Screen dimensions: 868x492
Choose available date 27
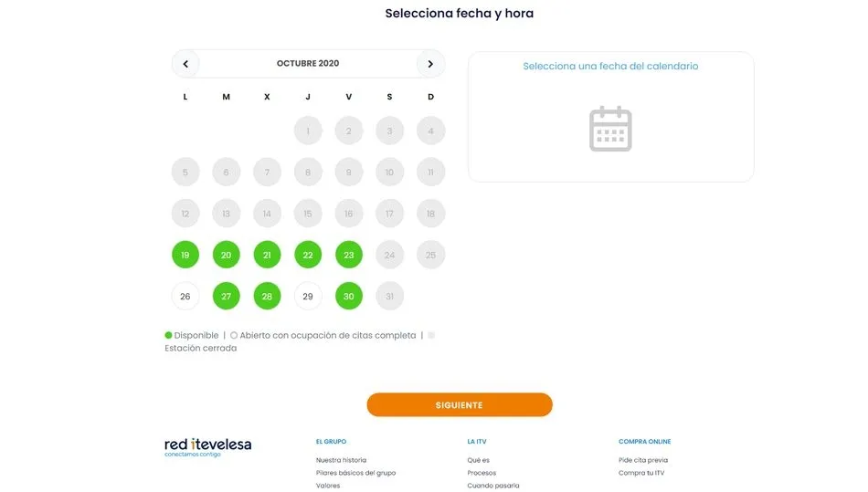click(226, 297)
